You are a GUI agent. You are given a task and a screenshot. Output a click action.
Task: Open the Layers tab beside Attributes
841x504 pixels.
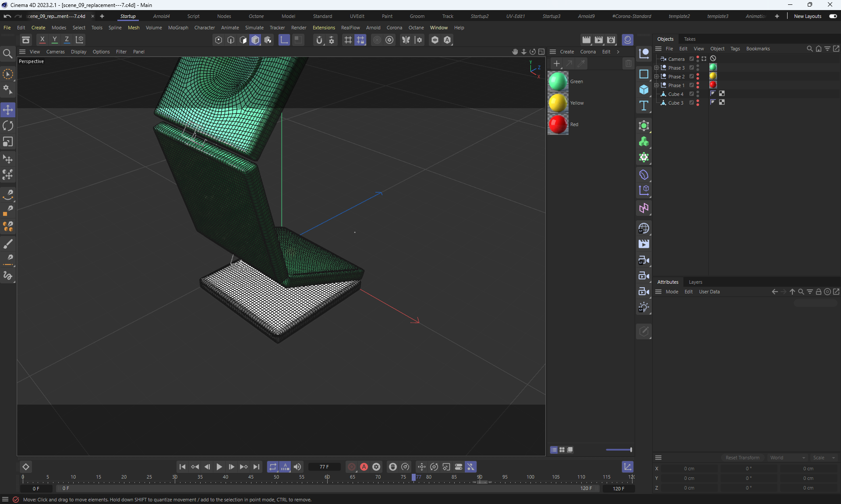click(695, 282)
